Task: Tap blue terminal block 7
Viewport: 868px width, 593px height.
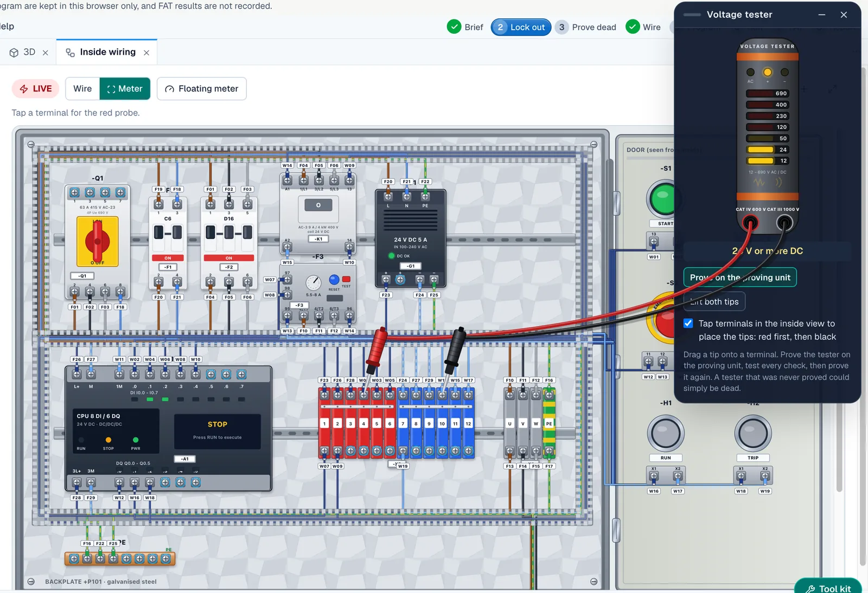Action: click(x=403, y=423)
